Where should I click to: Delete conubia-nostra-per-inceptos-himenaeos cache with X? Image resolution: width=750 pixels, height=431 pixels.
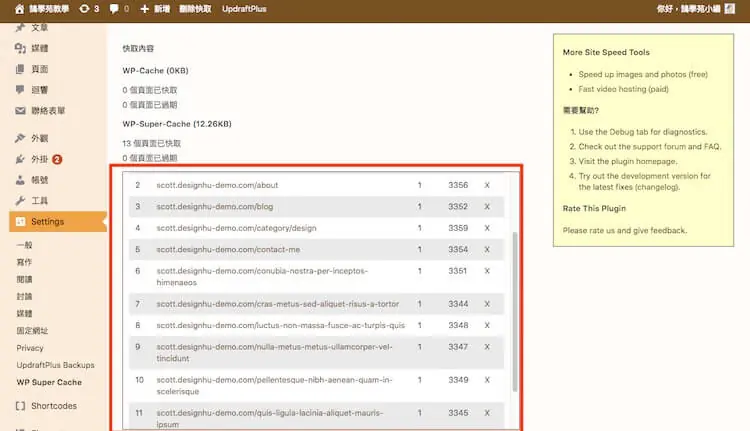pos(487,271)
